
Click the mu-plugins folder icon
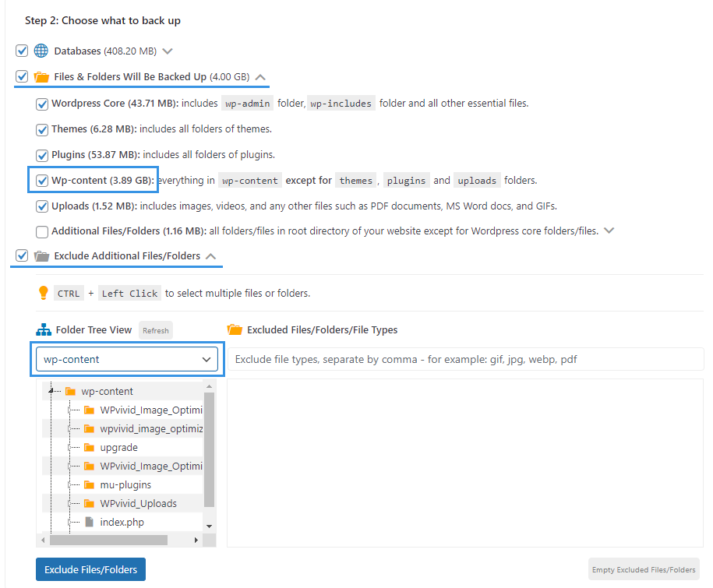point(89,485)
